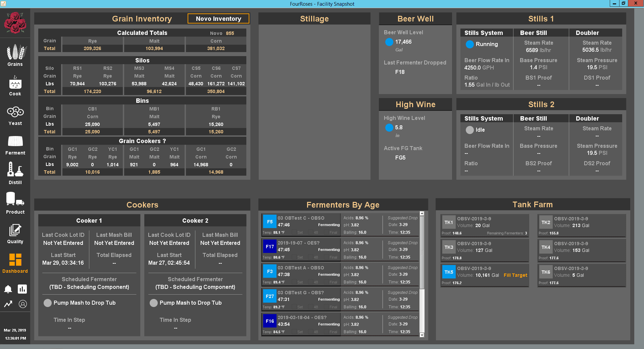Toggle Cooker 1 Pump Mash to Drop Tub

coord(48,303)
